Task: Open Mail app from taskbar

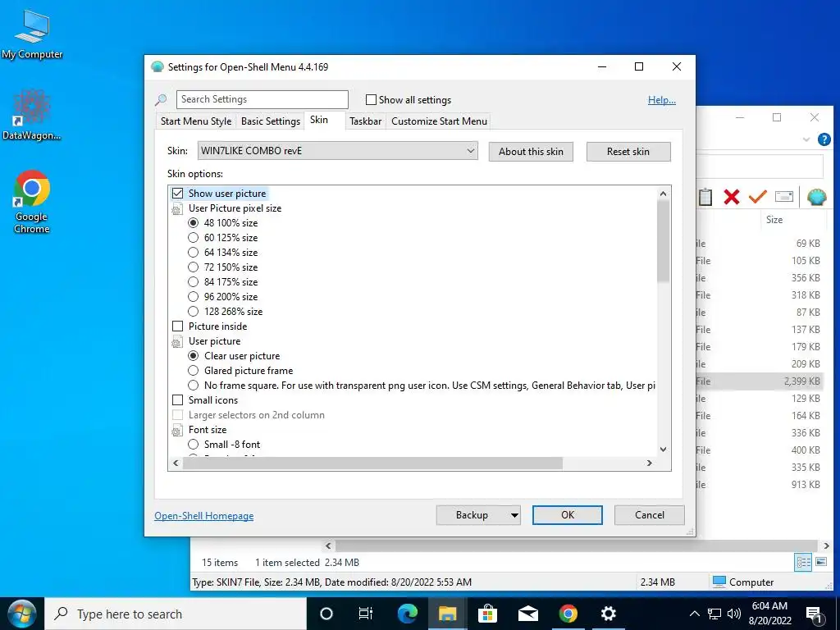Action: [527, 614]
